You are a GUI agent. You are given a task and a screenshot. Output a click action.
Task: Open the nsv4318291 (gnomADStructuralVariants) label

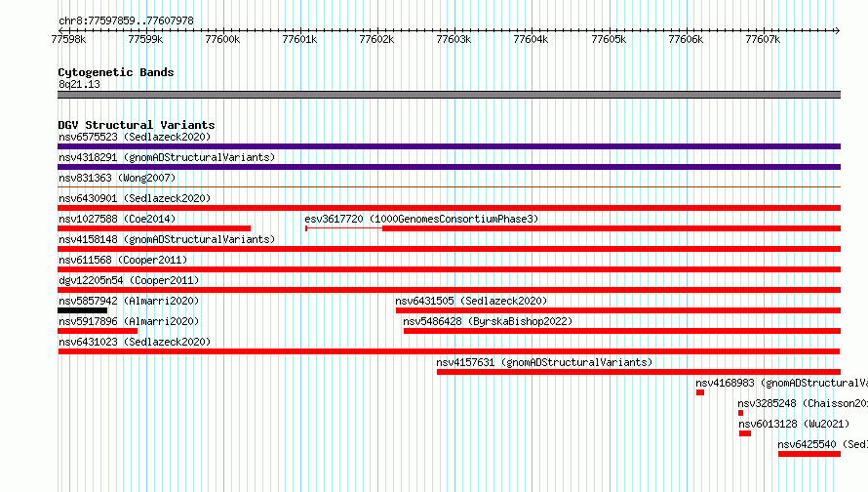pyautogui.click(x=167, y=157)
